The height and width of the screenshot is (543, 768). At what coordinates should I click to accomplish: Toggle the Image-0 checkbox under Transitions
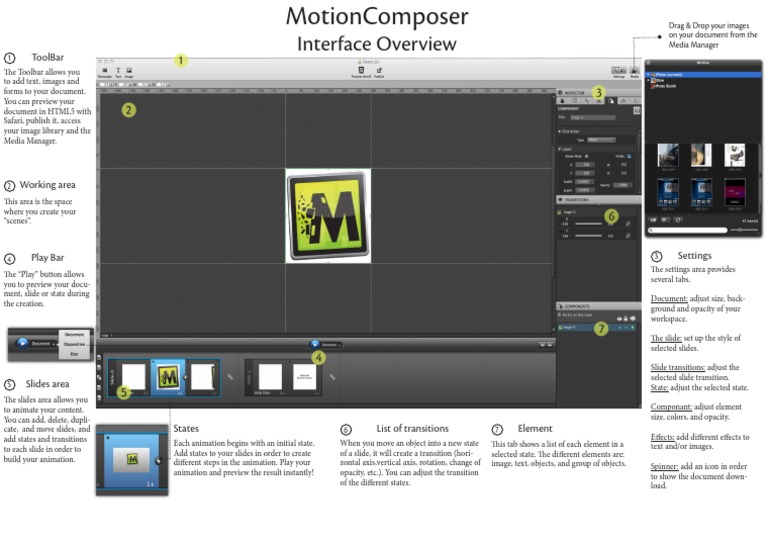559,212
